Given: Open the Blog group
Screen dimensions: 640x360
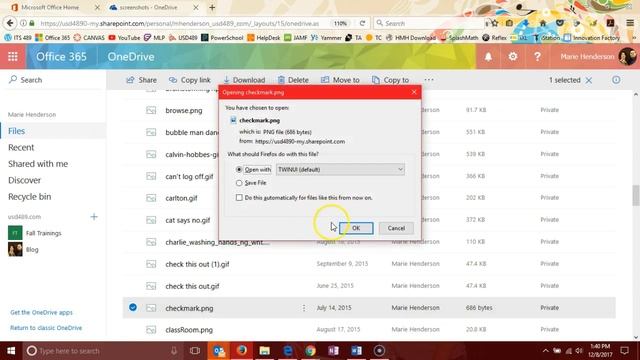Looking at the screenshot, I should (23, 249).
